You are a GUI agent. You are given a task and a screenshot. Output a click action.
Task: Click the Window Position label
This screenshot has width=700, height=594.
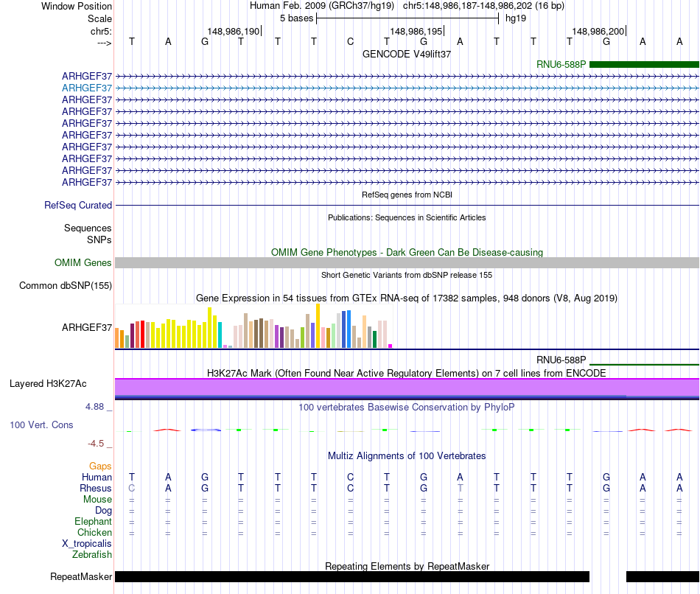[x=77, y=6]
